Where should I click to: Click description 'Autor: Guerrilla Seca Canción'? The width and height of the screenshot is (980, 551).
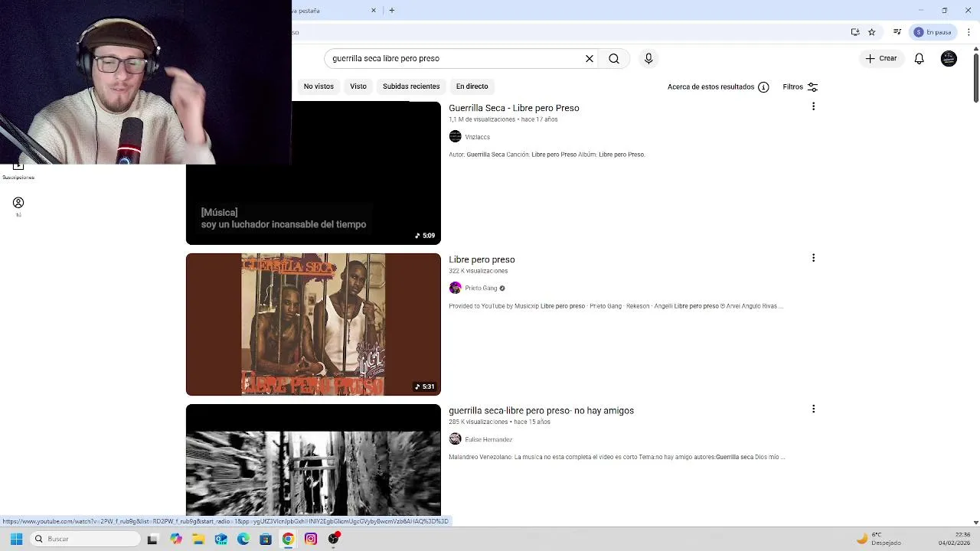click(547, 155)
